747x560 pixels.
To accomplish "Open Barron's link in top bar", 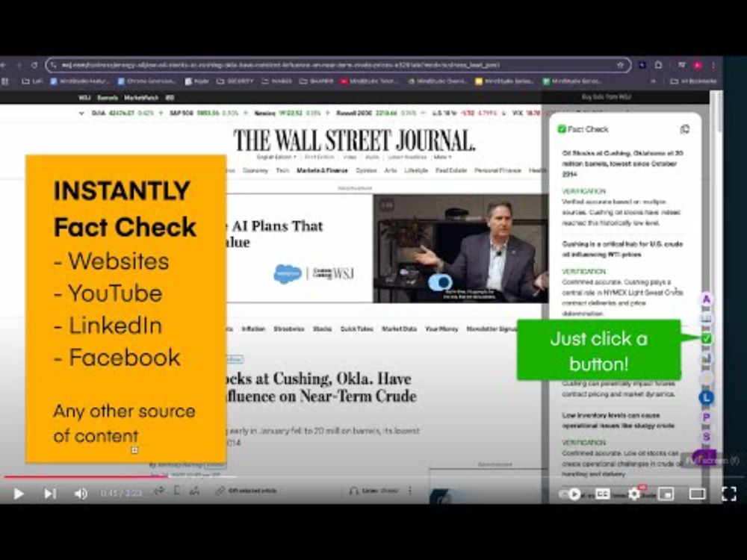I will (x=107, y=98).
